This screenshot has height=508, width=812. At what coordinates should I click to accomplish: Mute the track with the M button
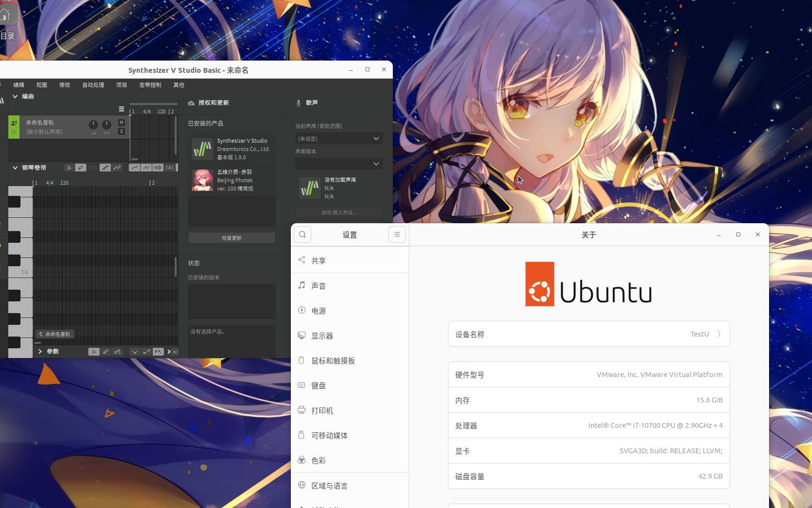[x=122, y=122]
